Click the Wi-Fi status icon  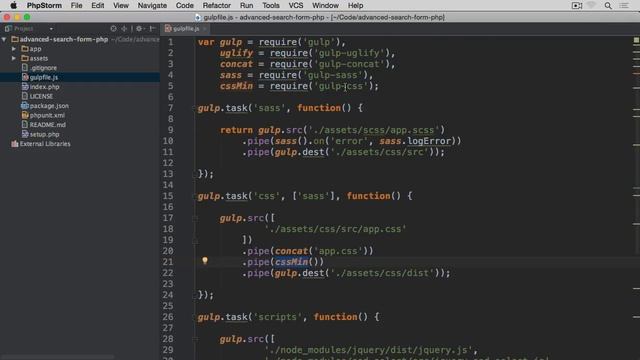592,5
